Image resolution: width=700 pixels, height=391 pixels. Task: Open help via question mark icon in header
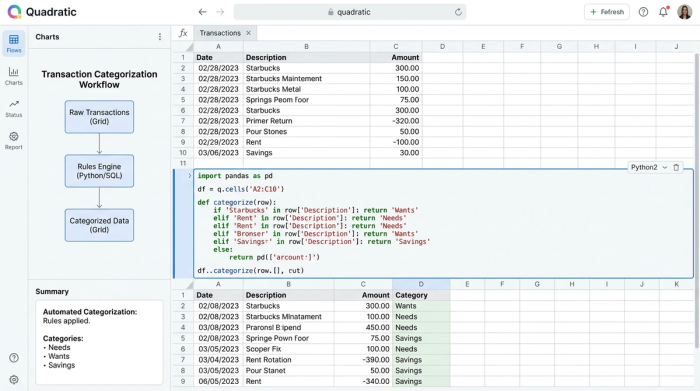(643, 12)
